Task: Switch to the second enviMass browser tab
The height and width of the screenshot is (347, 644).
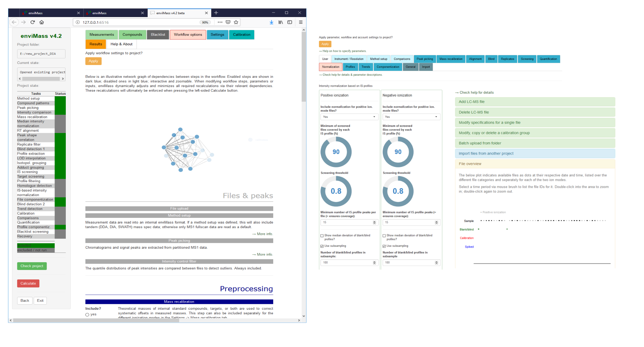Action: [116, 13]
